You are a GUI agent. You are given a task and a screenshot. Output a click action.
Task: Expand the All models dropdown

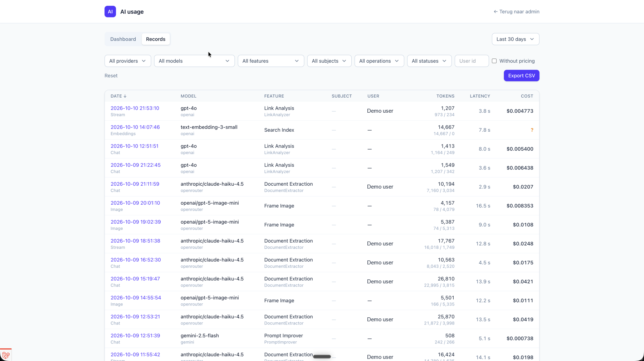[194, 61]
